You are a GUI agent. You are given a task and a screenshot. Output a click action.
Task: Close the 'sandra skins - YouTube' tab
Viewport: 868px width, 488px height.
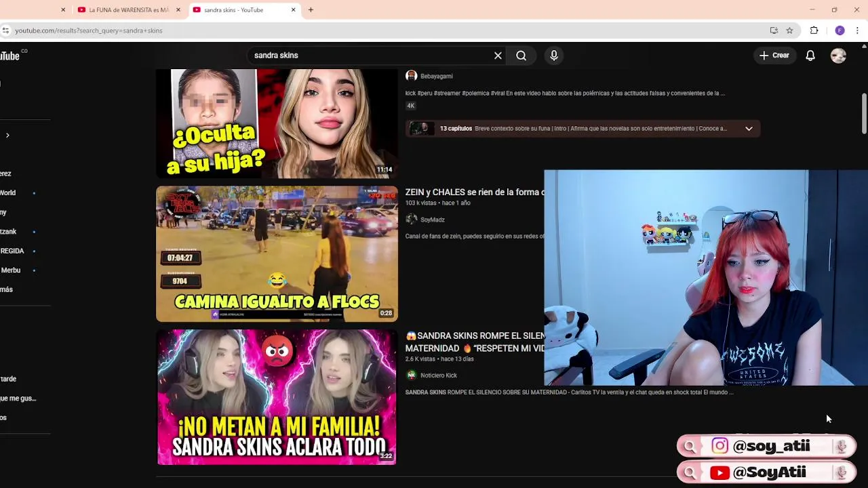coord(294,10)
